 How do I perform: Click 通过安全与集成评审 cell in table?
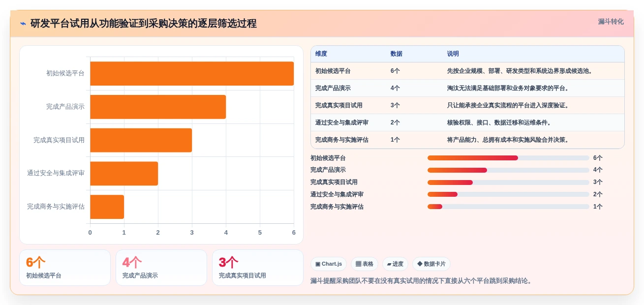pyautogui.click(x=342, y=122)
